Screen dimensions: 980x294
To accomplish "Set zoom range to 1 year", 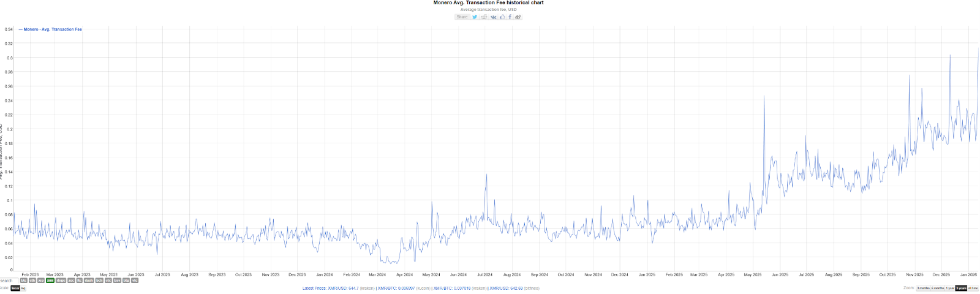I will tap(950, 288).
